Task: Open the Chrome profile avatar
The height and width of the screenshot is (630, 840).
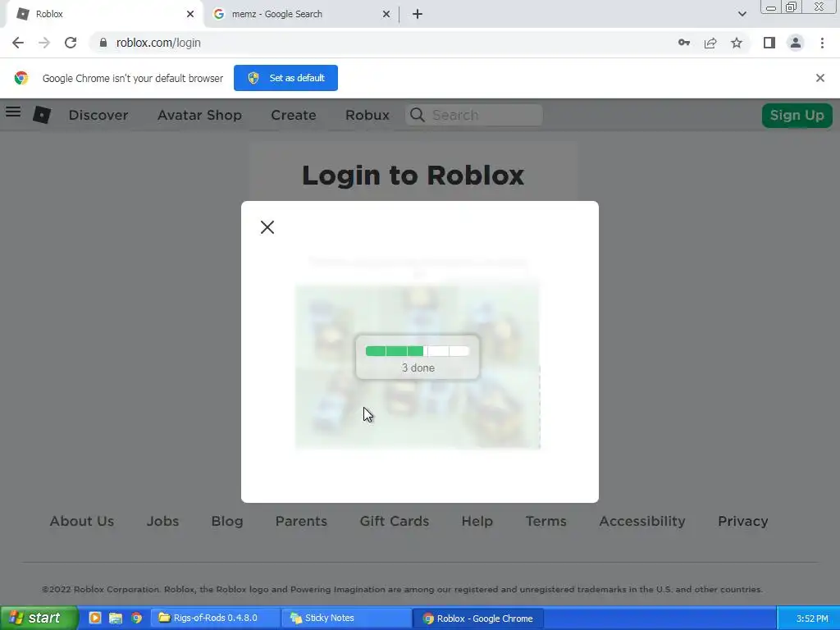Action: [x=796, y=43]
